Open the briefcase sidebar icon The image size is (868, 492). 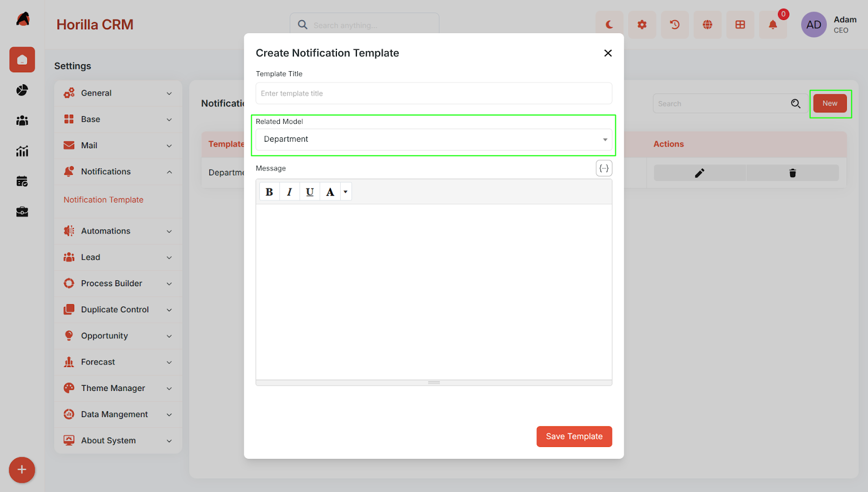pyautogui.click(x=22, y=212)
